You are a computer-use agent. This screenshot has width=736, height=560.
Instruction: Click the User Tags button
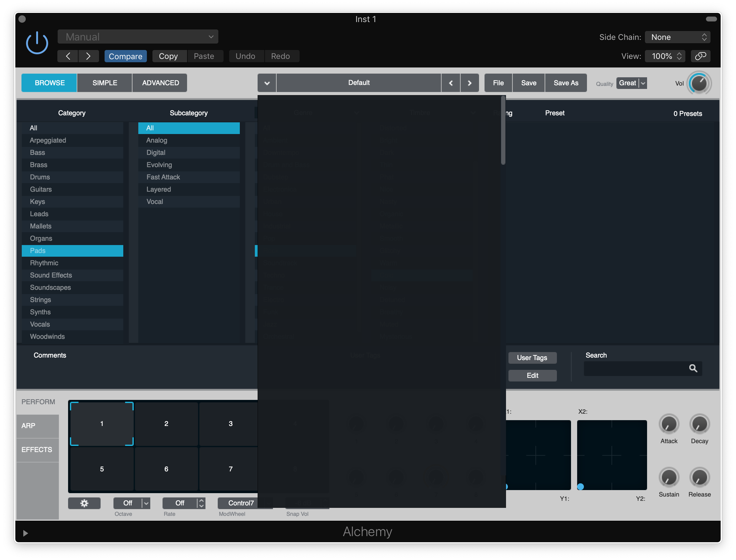click(x=532, y=358)
